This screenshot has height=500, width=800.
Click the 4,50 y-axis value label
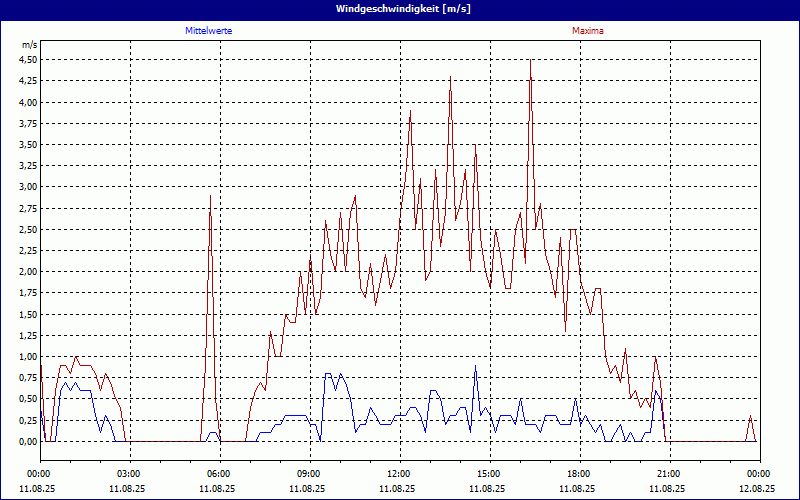click(x=28, y=59)
